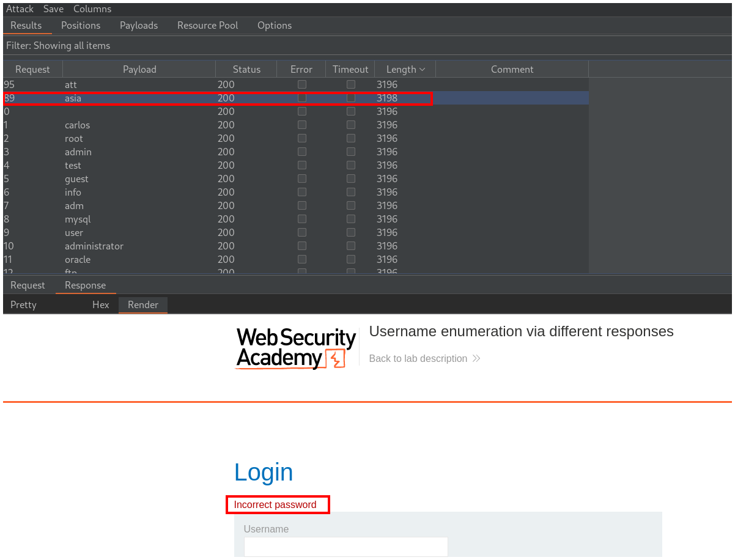
Task: Switch to the Request tab
Action: pyautogui.click(x=28, y=285)
